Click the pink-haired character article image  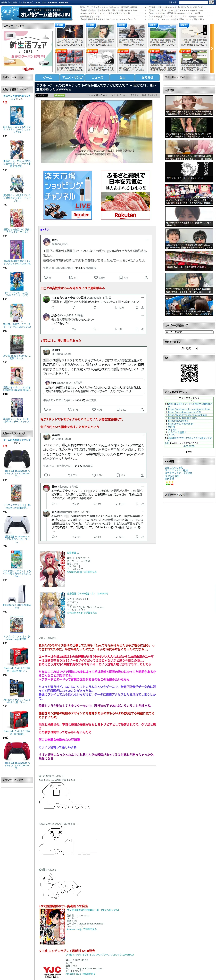[97, 132]
